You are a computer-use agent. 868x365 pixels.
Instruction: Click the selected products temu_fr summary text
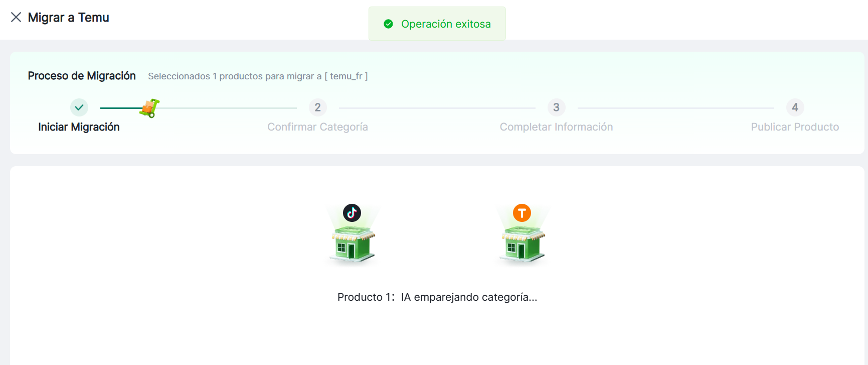pos(258,76)
